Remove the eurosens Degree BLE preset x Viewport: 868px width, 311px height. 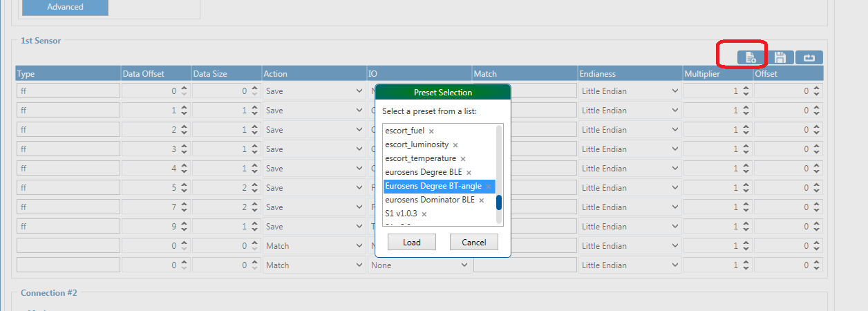[x=469, y=173]
